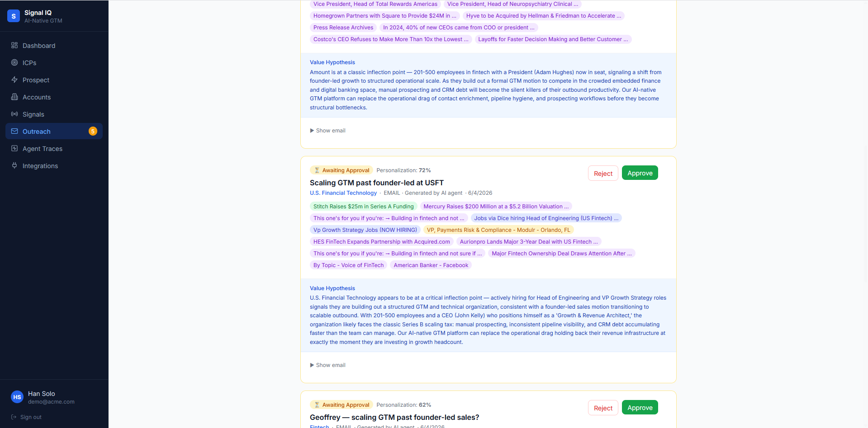Go to Integrations
The width and height of the screenshot is (868, 428).
tap(54, 165)
